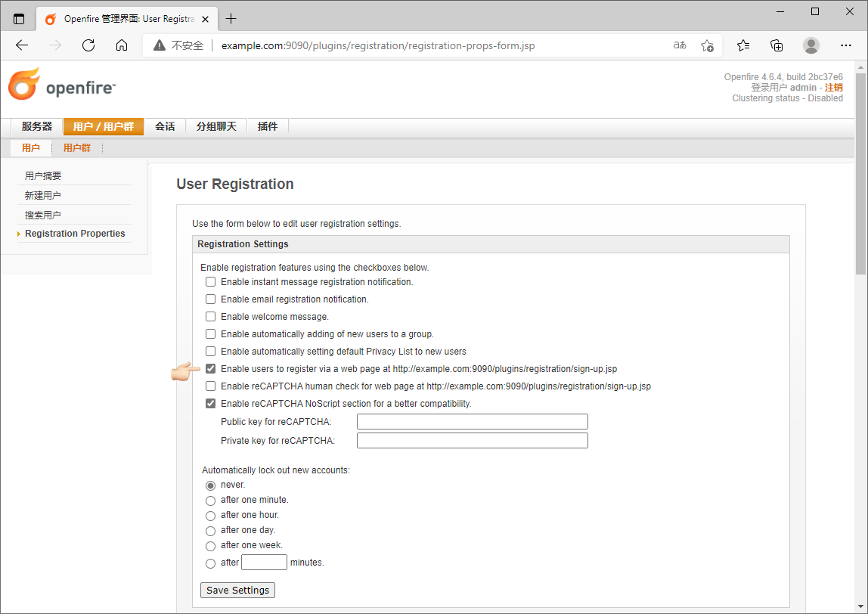Open the 服务器 tab

point(36,127)
